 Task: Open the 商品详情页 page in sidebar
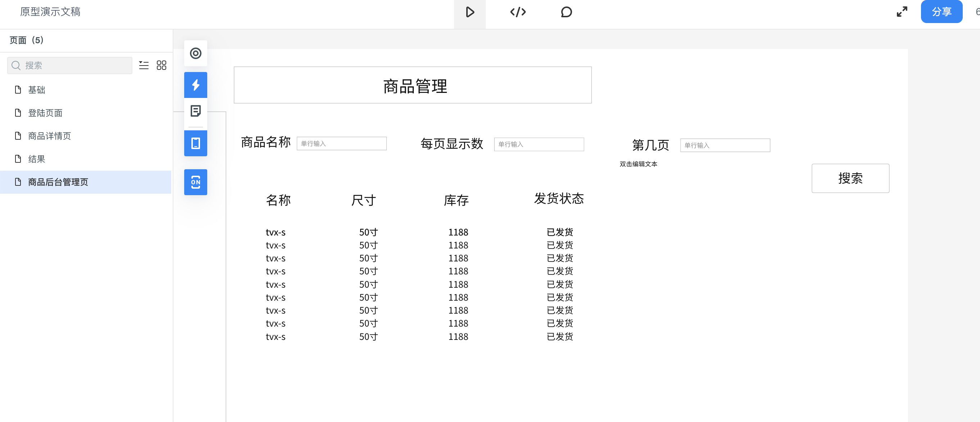click(x=49, y=136)
